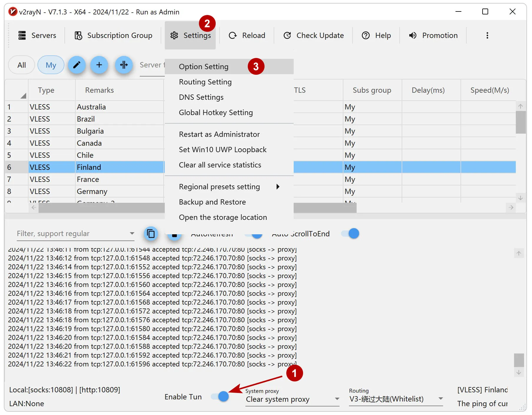Toggle the Auto ScrollToEnd switch

pos(350,234)
